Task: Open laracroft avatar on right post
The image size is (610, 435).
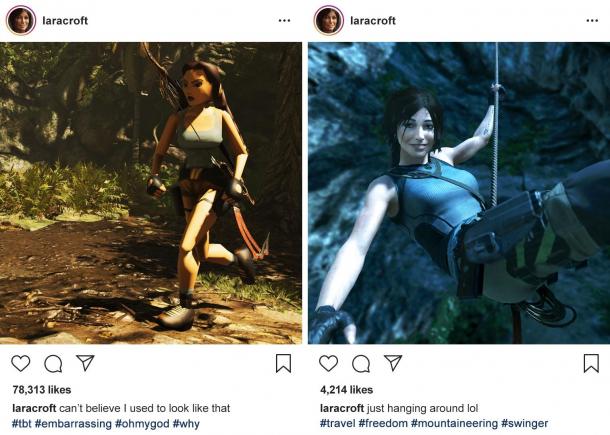Action: pyautogui.click(x=329, y=20)
